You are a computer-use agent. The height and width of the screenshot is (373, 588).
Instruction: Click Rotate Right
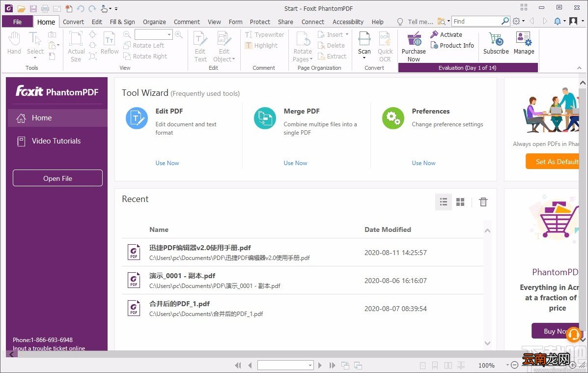145,57
